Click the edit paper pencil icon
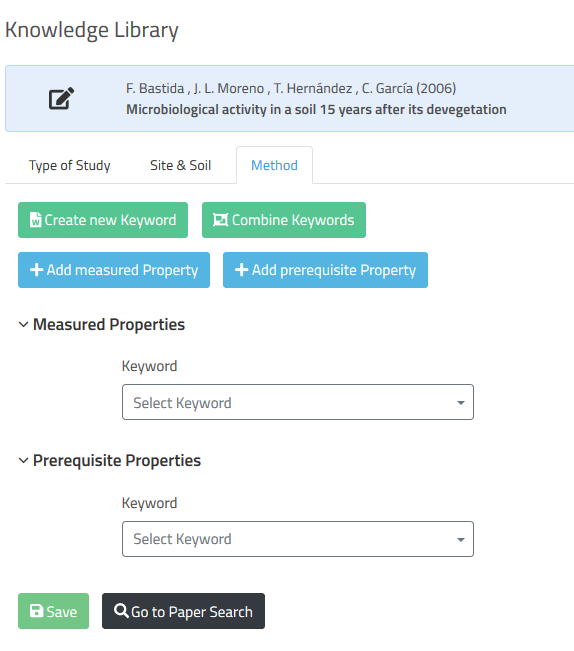This screenshot has width=574, height=651. (61, 98)
